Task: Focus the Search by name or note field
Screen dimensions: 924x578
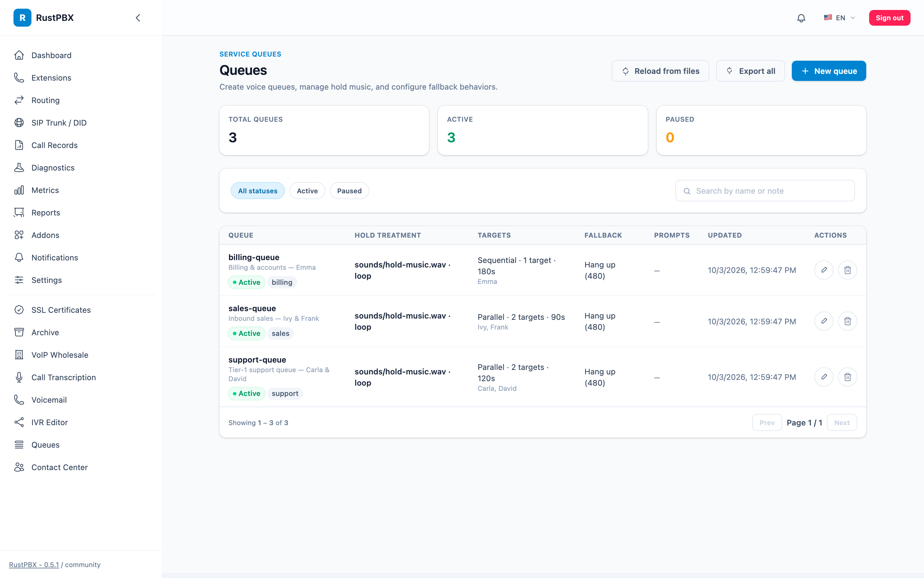Action: 765,191
